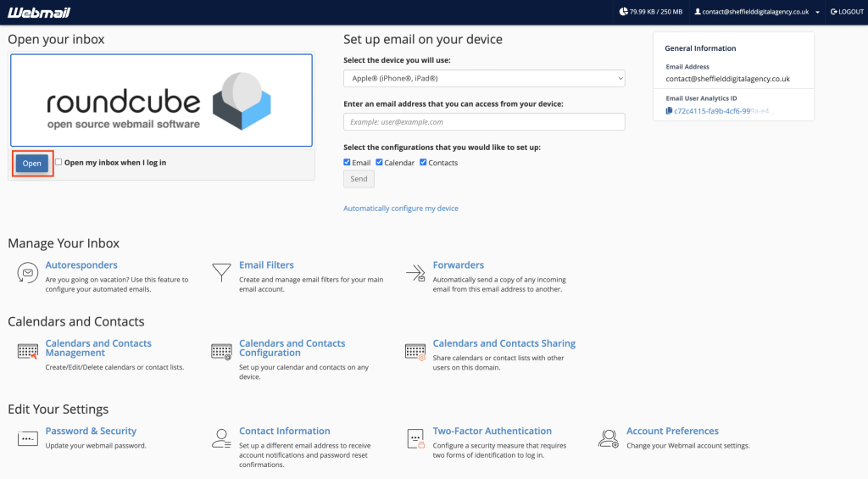Click the copy icon beside Analytics ID
This screenshot has height=479, width=868.
(x=669, y=111)
